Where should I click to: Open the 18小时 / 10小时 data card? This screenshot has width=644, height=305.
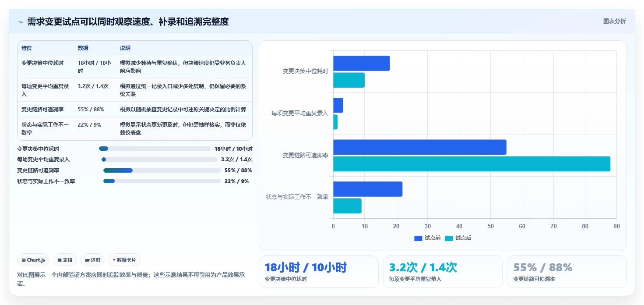318,272
